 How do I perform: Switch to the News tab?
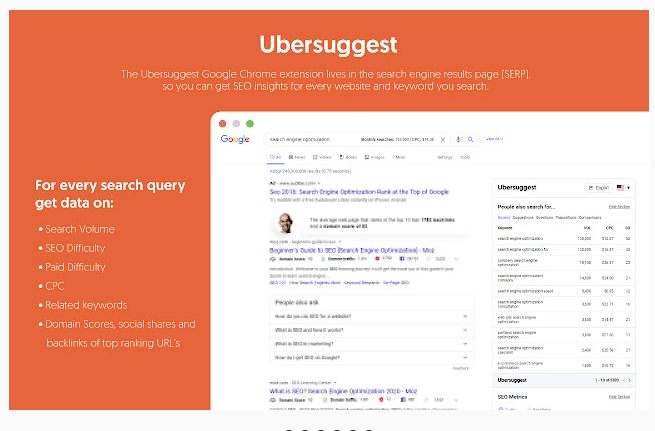coord(297,157)
